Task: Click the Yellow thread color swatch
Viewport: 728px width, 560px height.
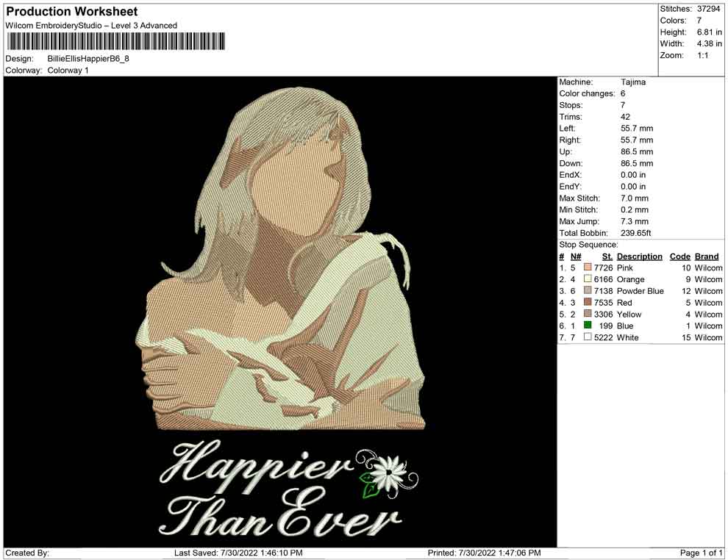Action: pos(588,314)
